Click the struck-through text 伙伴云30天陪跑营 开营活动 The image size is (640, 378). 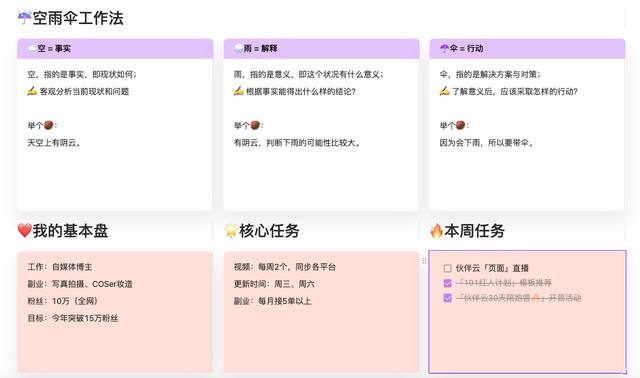pyautogui.click(x=518, y=298)
